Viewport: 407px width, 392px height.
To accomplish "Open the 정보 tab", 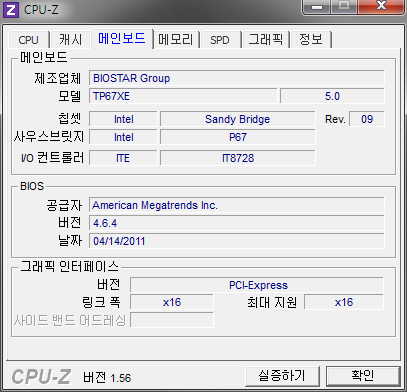I will click(x=311, y=40).
